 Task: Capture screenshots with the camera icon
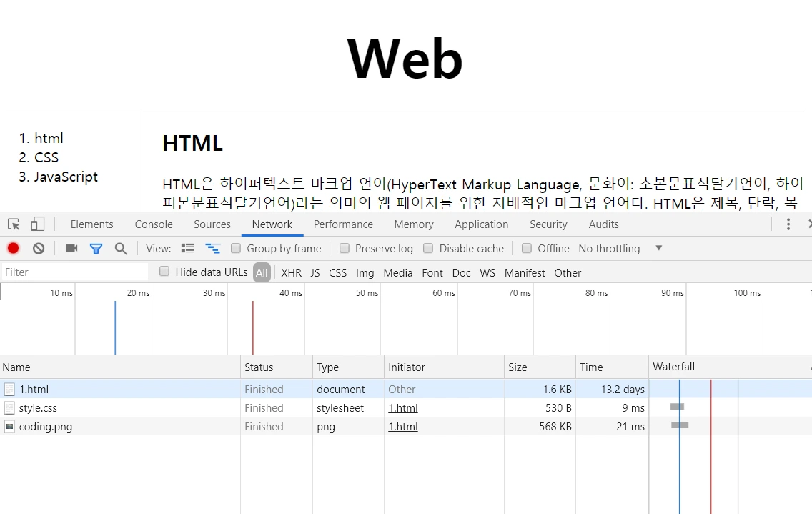coord(71,248)
